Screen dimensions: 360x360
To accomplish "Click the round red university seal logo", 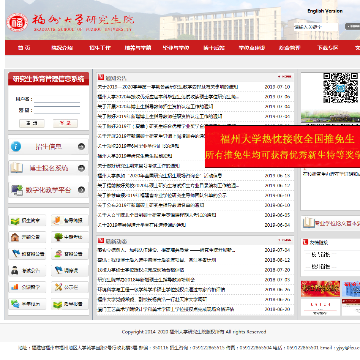I will (x=17, y=22).
